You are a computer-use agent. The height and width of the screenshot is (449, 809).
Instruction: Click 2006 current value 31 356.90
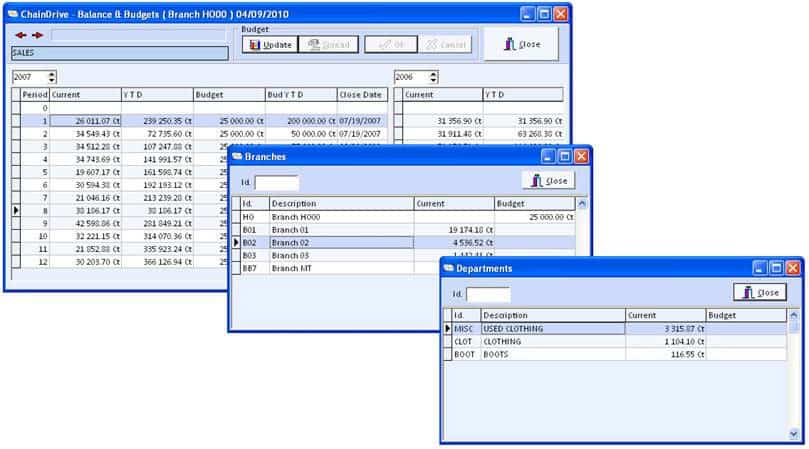[x=443, y=121]
